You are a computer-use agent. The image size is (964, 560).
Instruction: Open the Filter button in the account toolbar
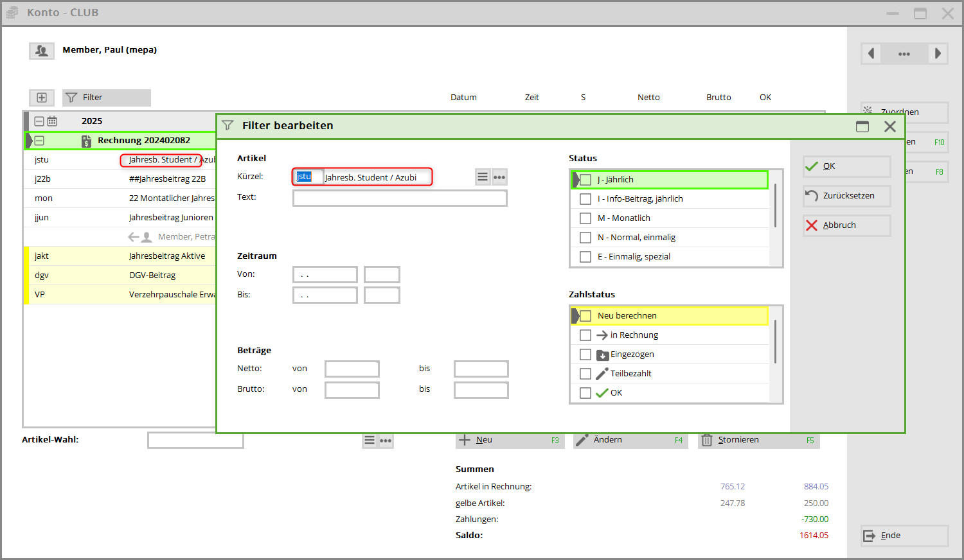(x=107, y=98)
